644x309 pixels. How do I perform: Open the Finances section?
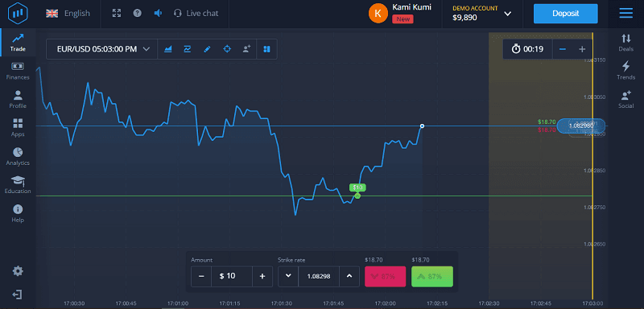pos(18,71)
